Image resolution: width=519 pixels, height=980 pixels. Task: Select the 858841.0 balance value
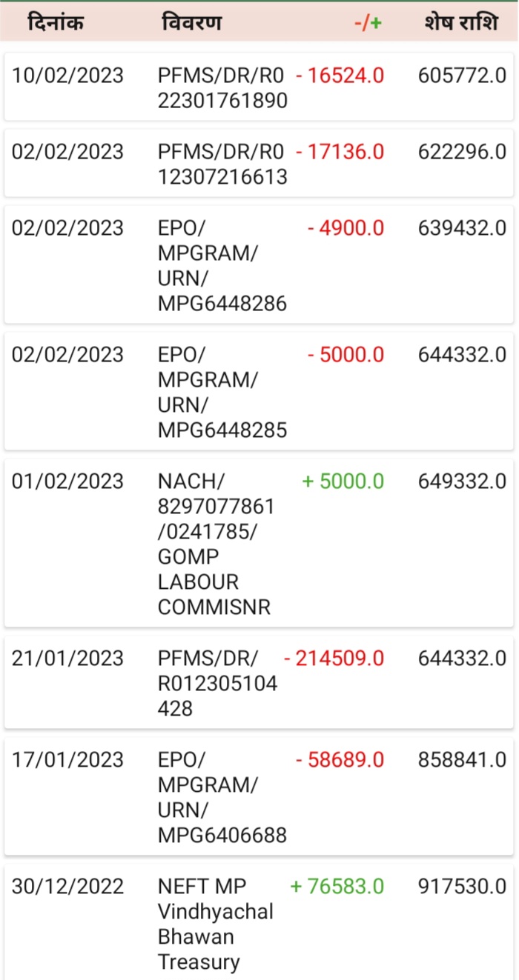point(462,760)
